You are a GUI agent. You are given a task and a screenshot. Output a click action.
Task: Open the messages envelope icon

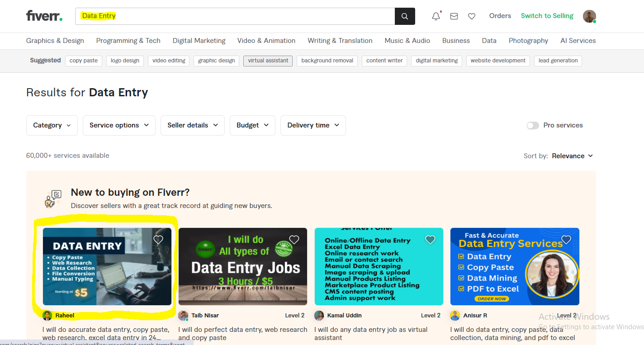point(454,16)
